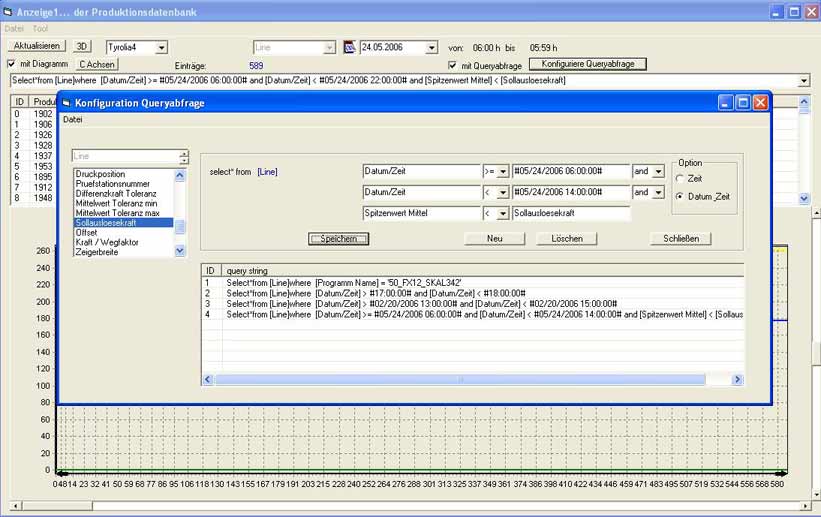Open the Tool menu in main window
Viewport: 821px width, 517px height.
coord(40,29)
